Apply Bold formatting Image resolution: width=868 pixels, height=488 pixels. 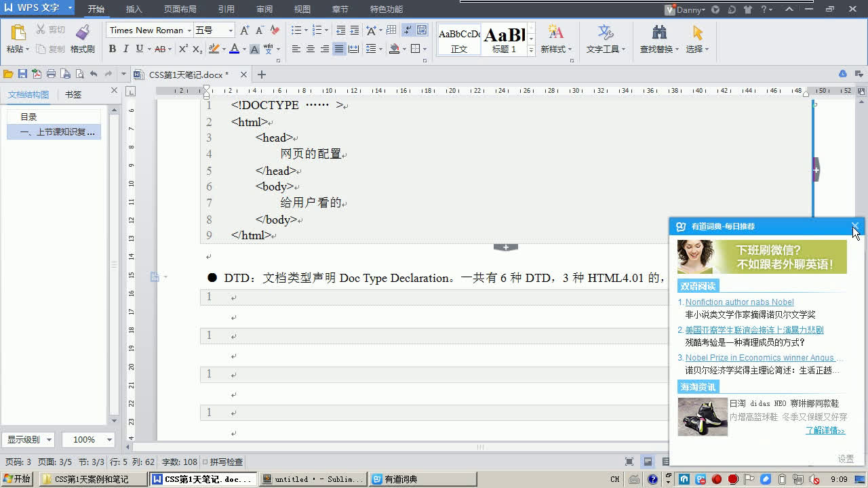click(113, 49)
